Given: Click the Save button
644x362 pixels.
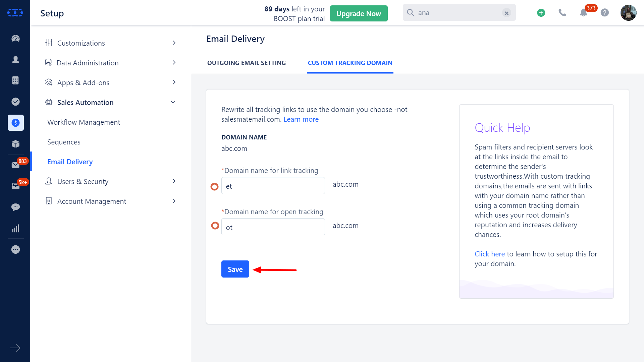Looking at the screenshot, I should (235, 269).
